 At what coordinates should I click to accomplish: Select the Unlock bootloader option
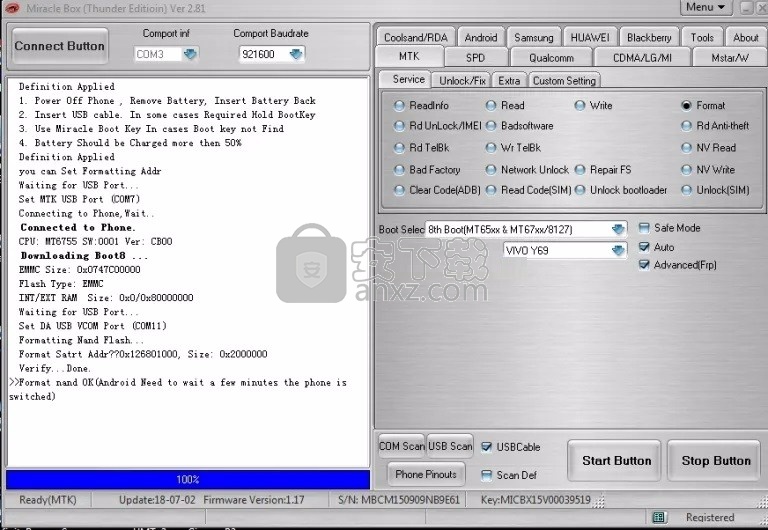(x=581, y=190)
